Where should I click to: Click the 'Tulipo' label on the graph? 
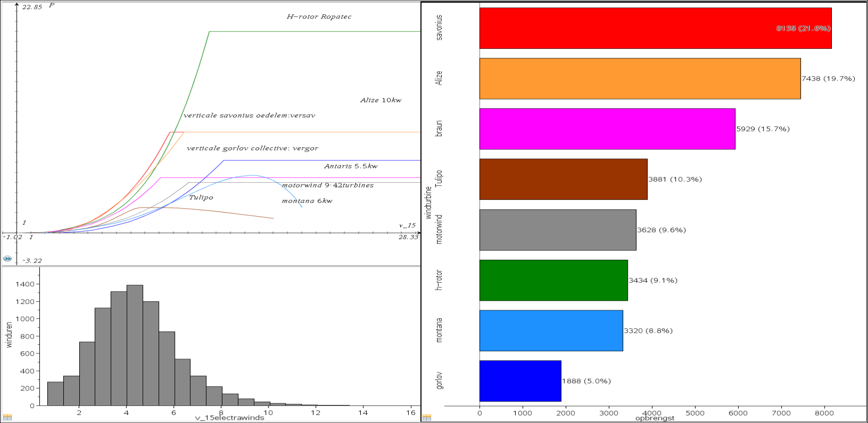[x=201, y=198]
